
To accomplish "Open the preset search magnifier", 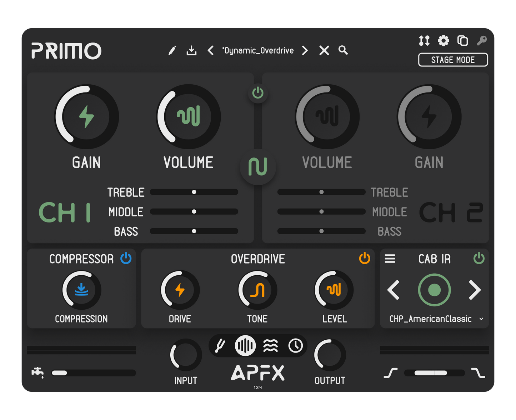I will [x=343, y=50].
